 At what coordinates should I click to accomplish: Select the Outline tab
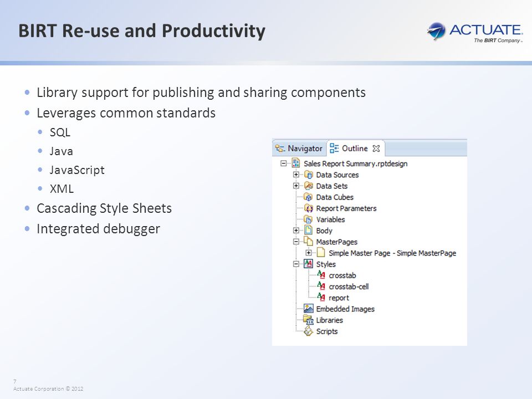click(355, 149)
